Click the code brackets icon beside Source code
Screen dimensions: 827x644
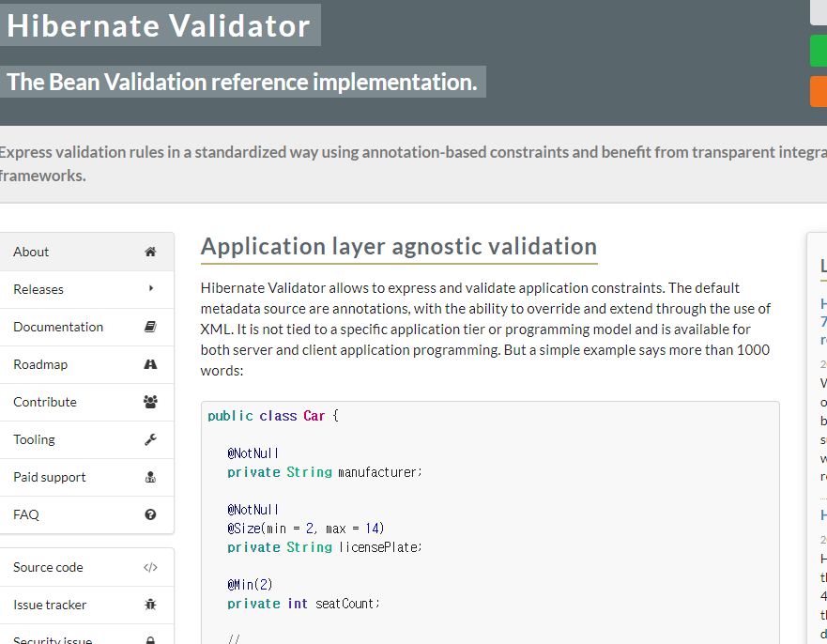tap(150, 568)
